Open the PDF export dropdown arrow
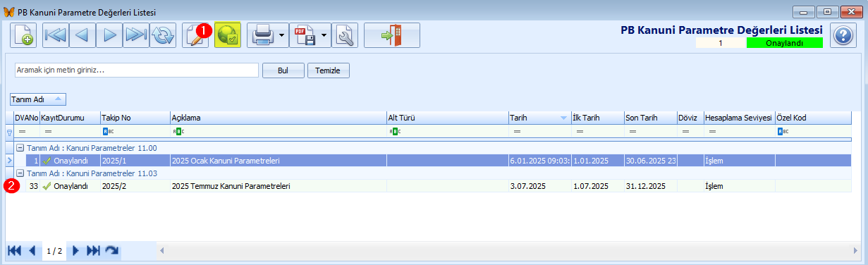Screen dimensions: 868x265 [324, 35]
